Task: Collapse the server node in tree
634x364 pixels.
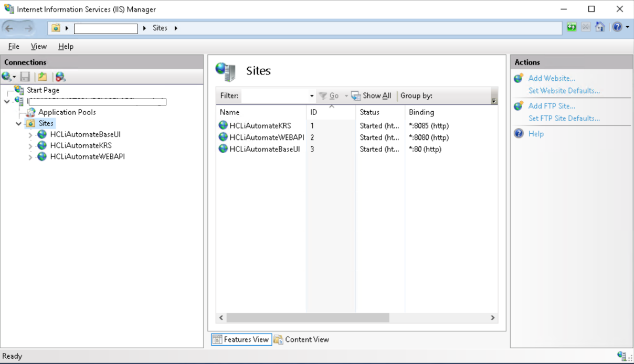Action: point(7,101)
